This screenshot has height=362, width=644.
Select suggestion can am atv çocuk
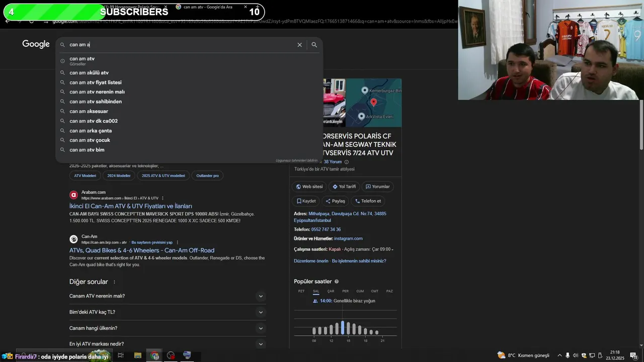pyautogui.click(x=189, y=140)
